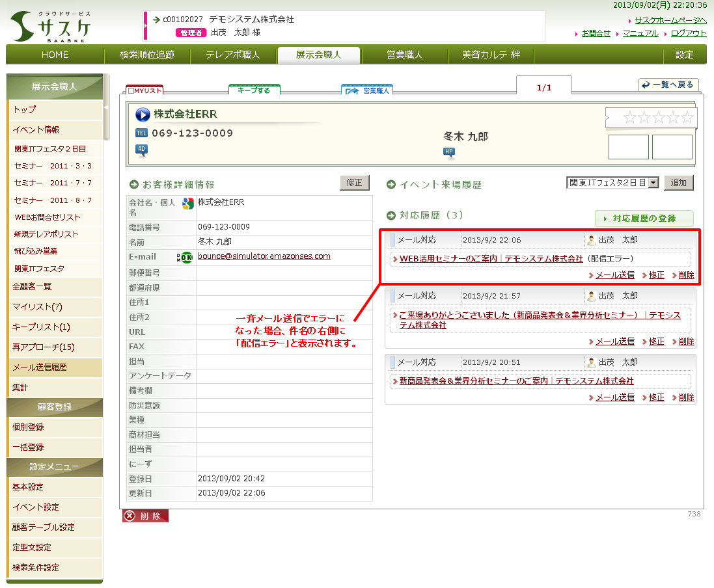Toggle the MYリスト checkbox
This screenshot has height=588, width=714.
point(131,91)
